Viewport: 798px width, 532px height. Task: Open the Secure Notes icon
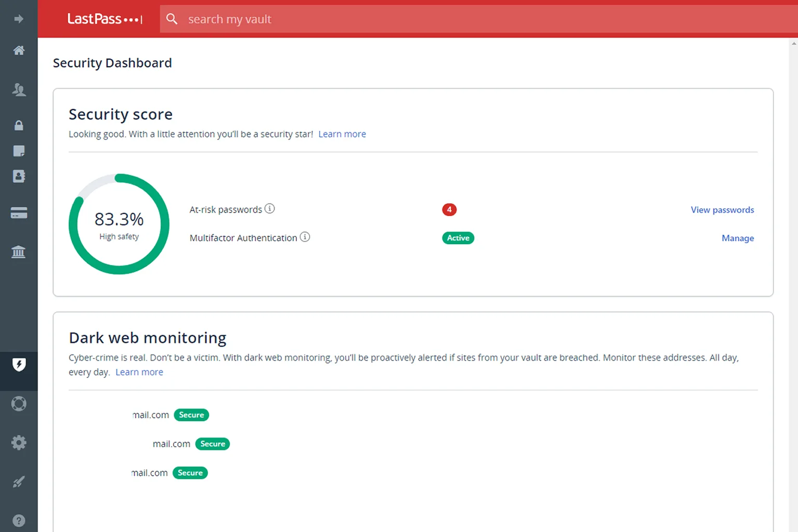click(19, 151)
